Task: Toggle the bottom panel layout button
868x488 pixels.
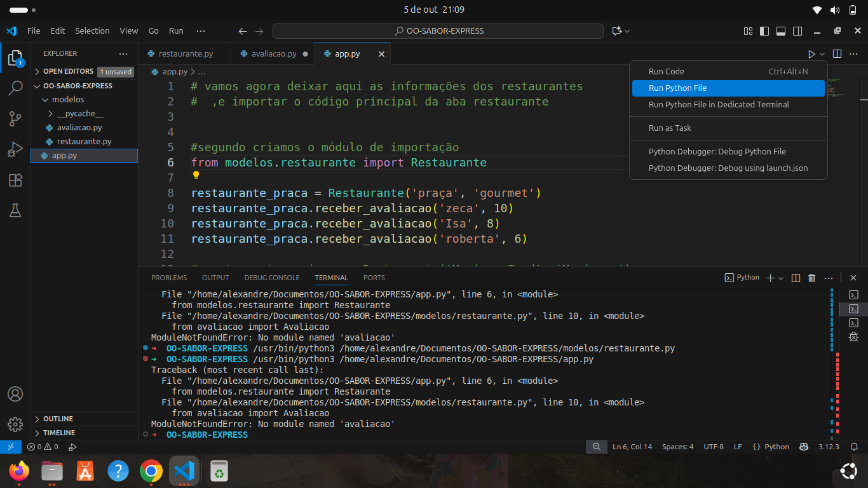Action: tap(781, 31)
